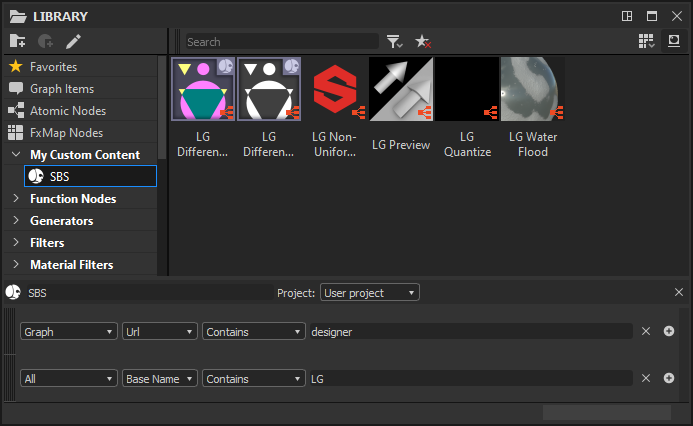Collapse the My Custom Content category

[x=16, y=154]
